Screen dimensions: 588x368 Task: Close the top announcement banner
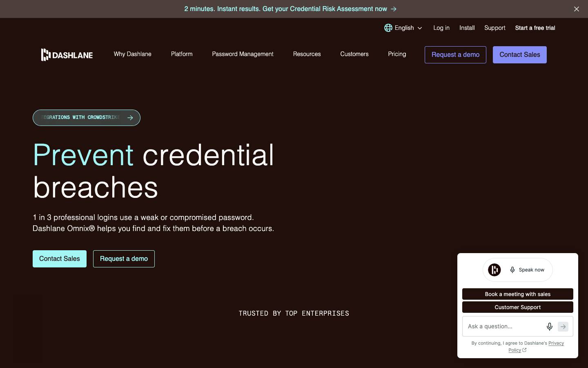pos(576,9)
